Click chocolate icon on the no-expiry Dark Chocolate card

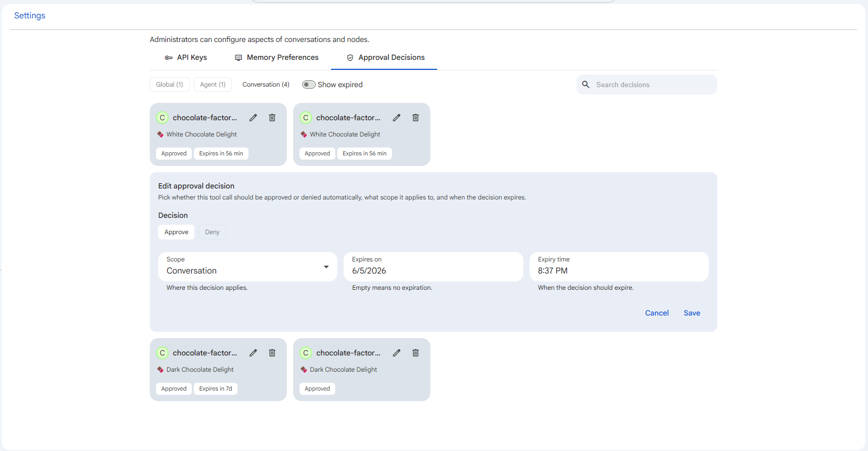coord(304,370)
